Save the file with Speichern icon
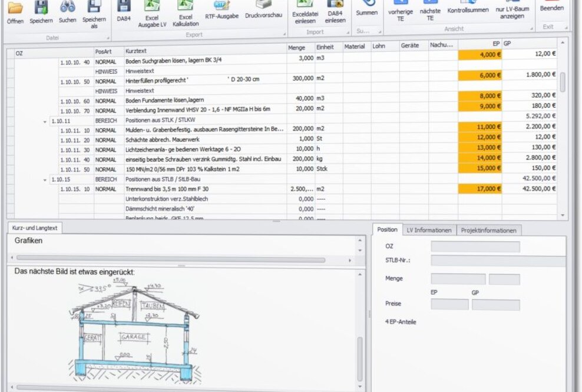582x392 pixels. click(41, 9)
